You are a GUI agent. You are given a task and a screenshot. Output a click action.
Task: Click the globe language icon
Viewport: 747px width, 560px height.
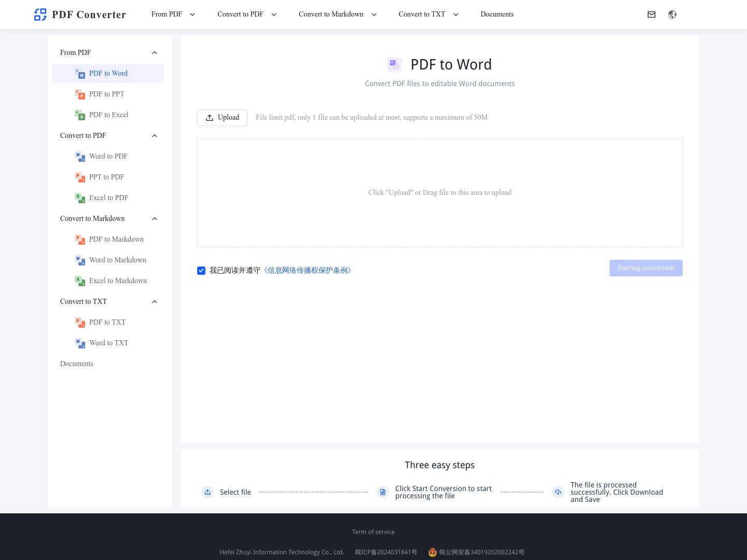tap(672, 15)
